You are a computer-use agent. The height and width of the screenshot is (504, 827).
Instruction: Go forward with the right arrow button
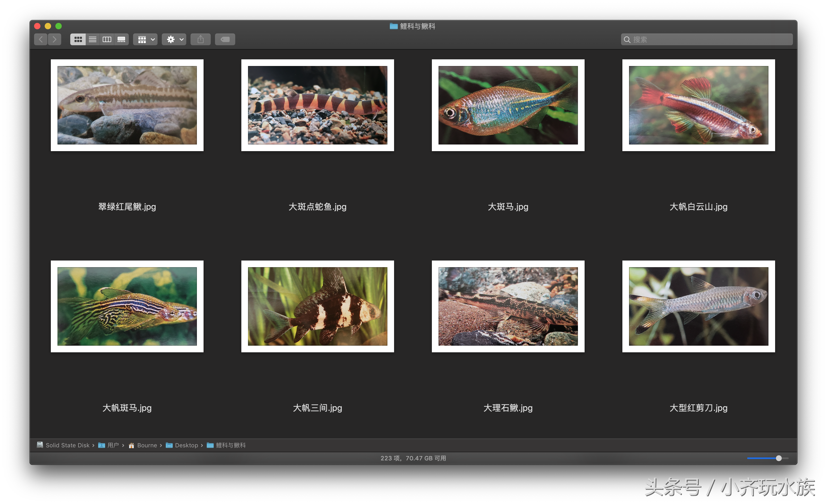(54, 40)
